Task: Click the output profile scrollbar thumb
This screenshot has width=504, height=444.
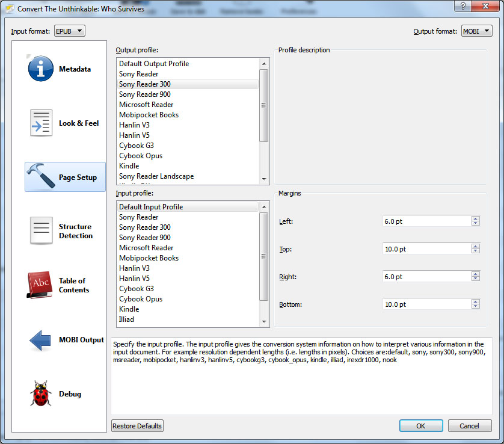Action: tap(264, 105)
